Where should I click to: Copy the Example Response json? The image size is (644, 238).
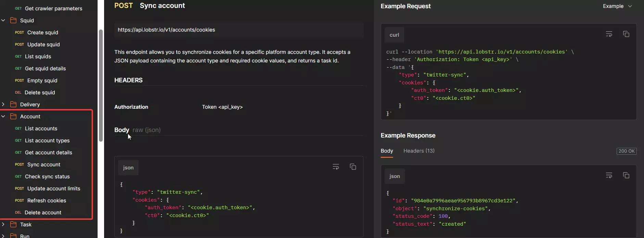626,175
